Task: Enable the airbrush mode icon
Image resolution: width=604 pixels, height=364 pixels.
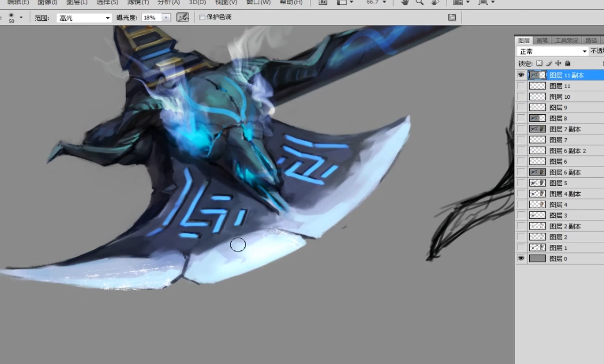Action: click(183, 17)
